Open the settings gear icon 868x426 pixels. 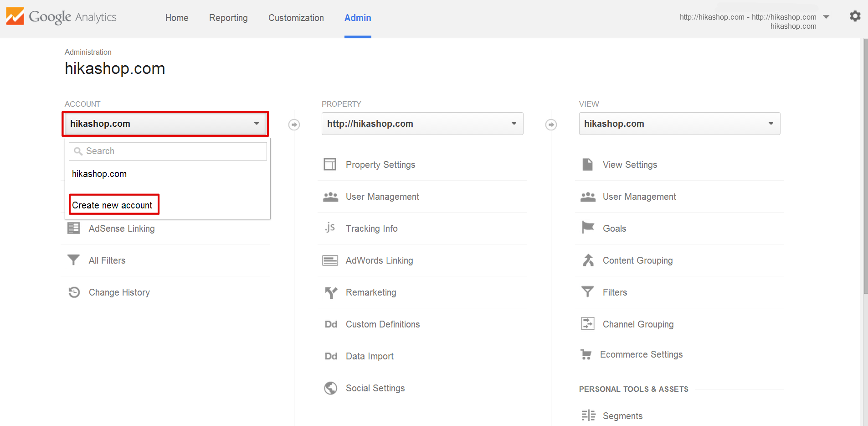coord(855,16)
